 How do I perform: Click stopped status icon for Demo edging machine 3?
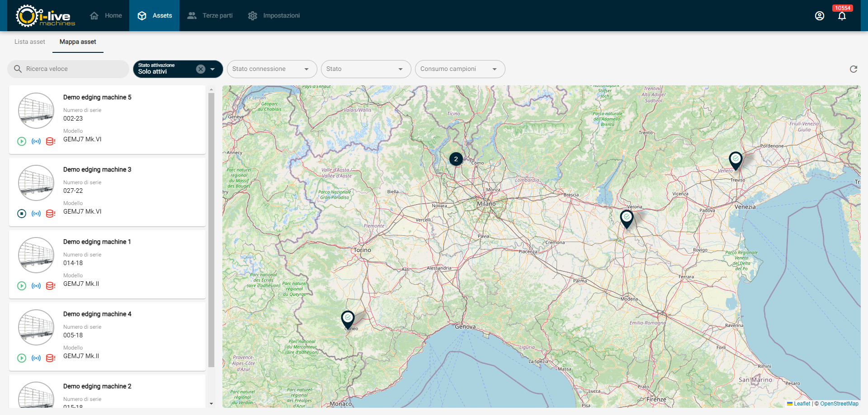pos(22,214)
